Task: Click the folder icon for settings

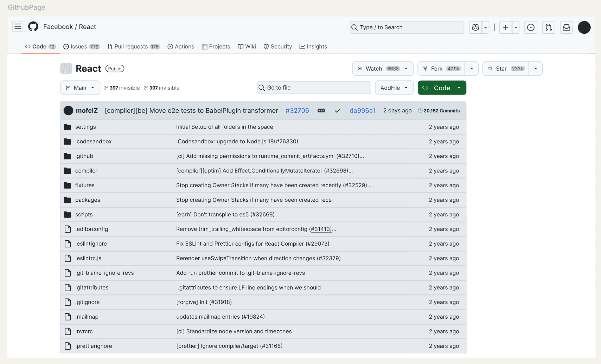Action: (x=68, y=127)
